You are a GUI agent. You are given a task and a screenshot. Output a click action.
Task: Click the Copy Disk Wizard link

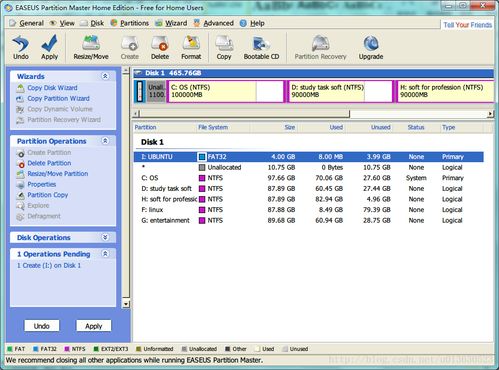point(52,88)
